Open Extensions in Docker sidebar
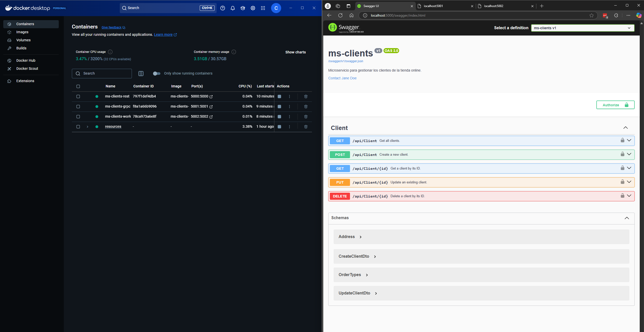Image resolution: width=644 pixels, height=332 pixels. [31, 81]
